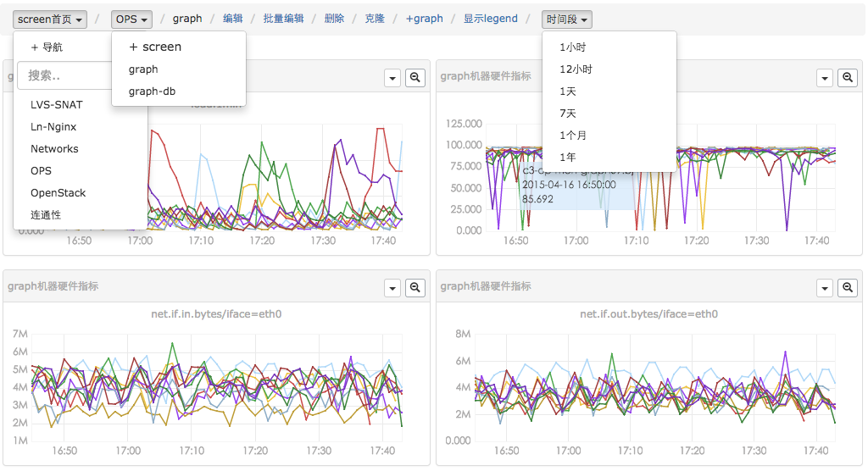Click the +graph link
Viewport: 868px width, 471px height.
pos(425,19)
